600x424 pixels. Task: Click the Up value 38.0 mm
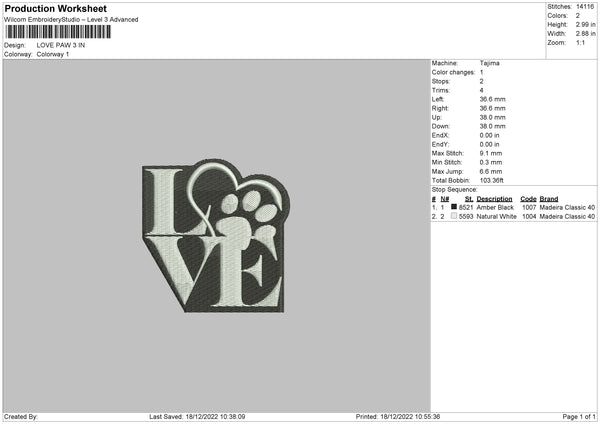(x=492, y=117)
